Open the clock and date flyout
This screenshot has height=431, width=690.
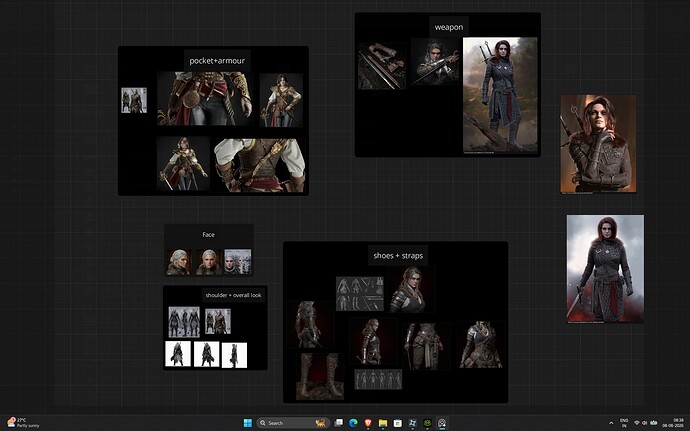(673, 423)
